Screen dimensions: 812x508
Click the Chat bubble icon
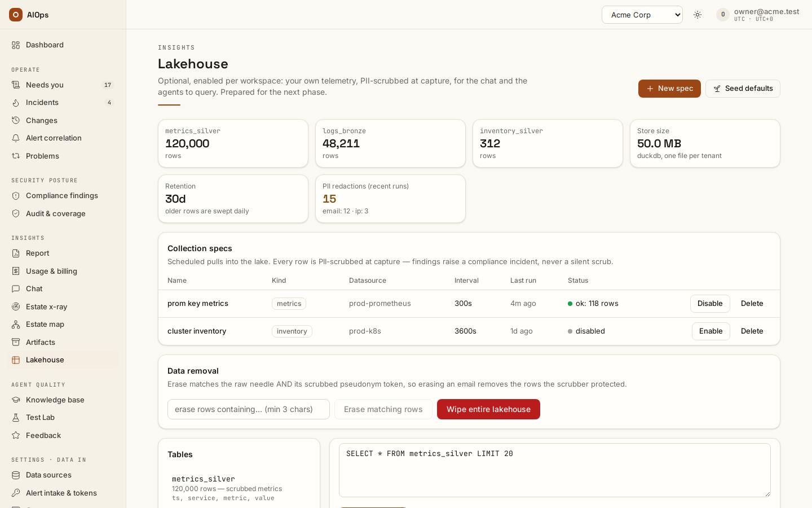(x=16, y=289)
